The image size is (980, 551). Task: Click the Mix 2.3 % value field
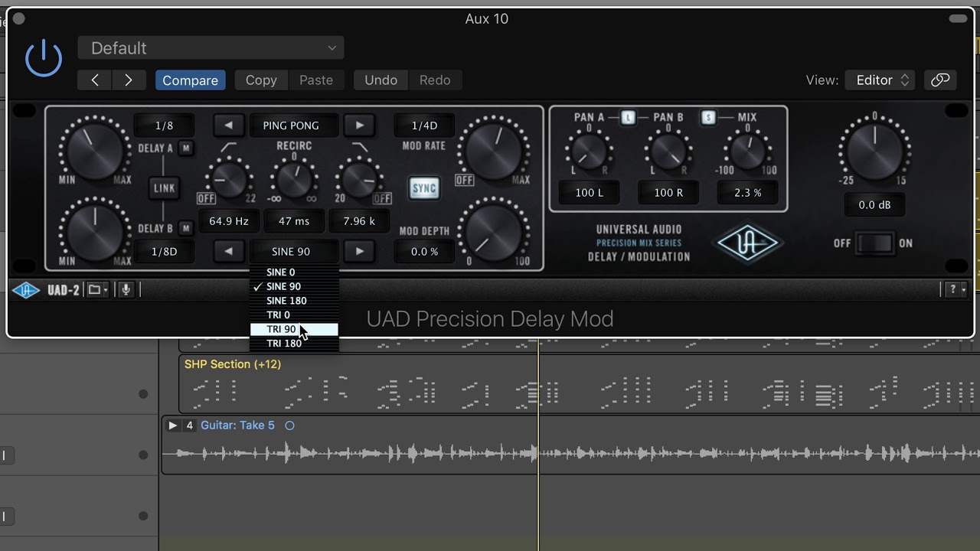point(747,193)
